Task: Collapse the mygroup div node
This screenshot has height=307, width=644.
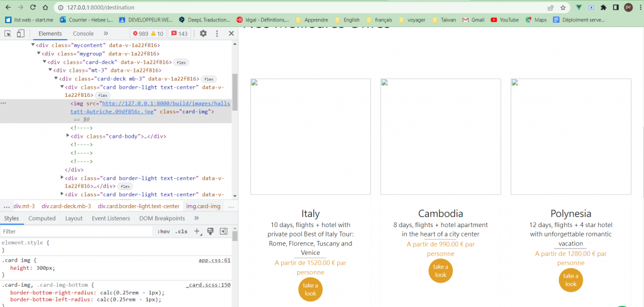Action: tap(38, 53)
